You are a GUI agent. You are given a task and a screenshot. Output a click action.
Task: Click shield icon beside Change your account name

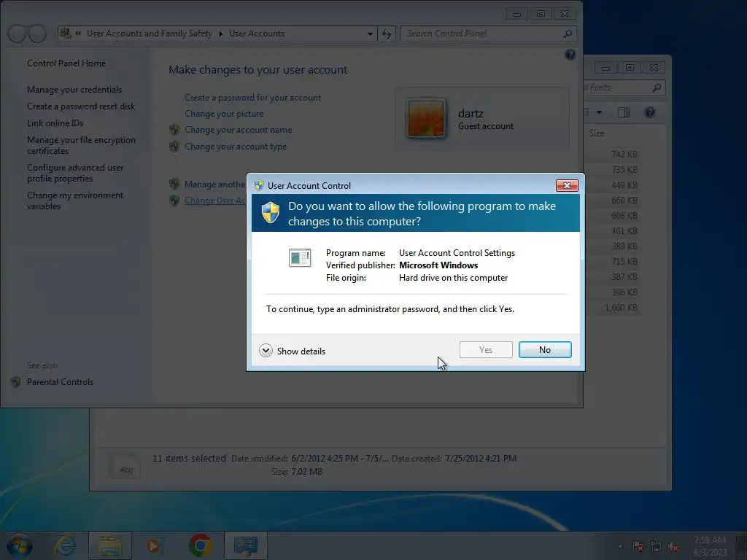point(174,130)
